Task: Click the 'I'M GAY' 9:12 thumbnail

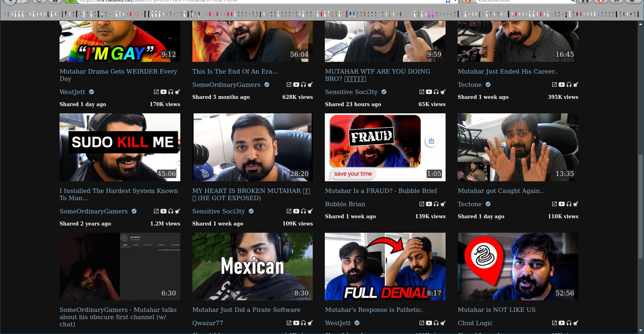Action: point(120,41)
